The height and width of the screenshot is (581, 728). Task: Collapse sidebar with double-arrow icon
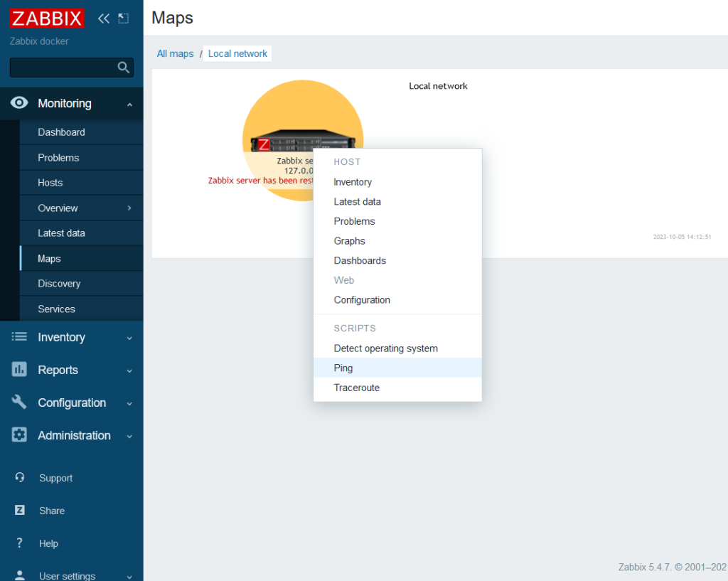(x=104, y=18)
